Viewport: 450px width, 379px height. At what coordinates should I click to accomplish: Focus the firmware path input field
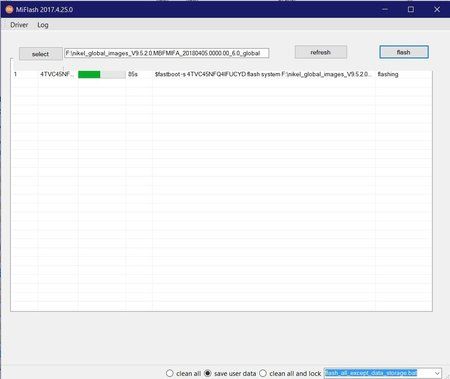pos(167,53)
